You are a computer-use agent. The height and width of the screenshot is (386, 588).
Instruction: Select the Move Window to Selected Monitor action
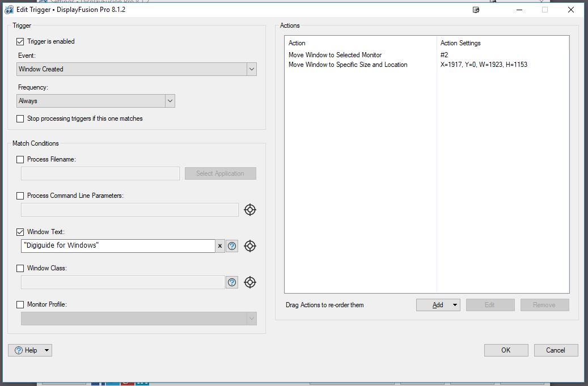(335, 55)
